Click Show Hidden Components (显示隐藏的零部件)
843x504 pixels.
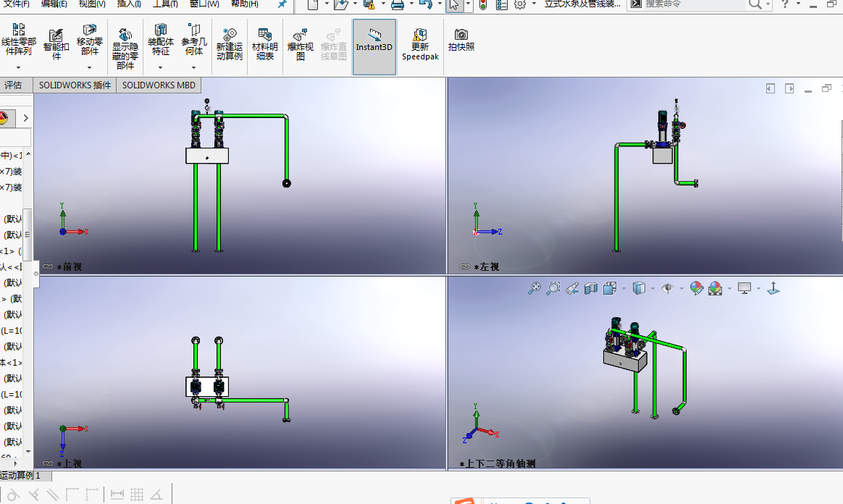(125, 49)
